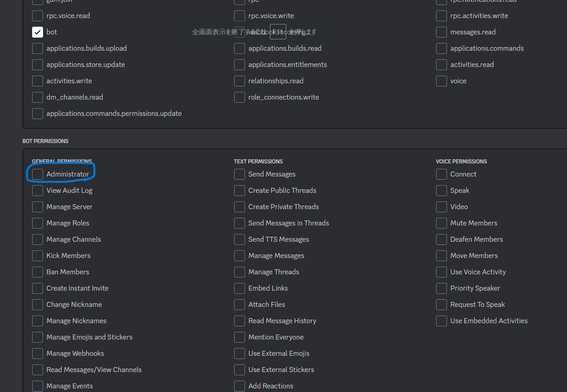This screenshot has width=567, height=392.
Task: Enable rpc.activities.write scope
Action: [442, 16]
